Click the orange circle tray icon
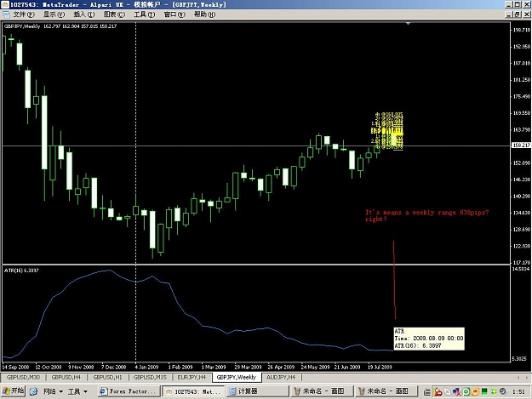 click(475, 392)
